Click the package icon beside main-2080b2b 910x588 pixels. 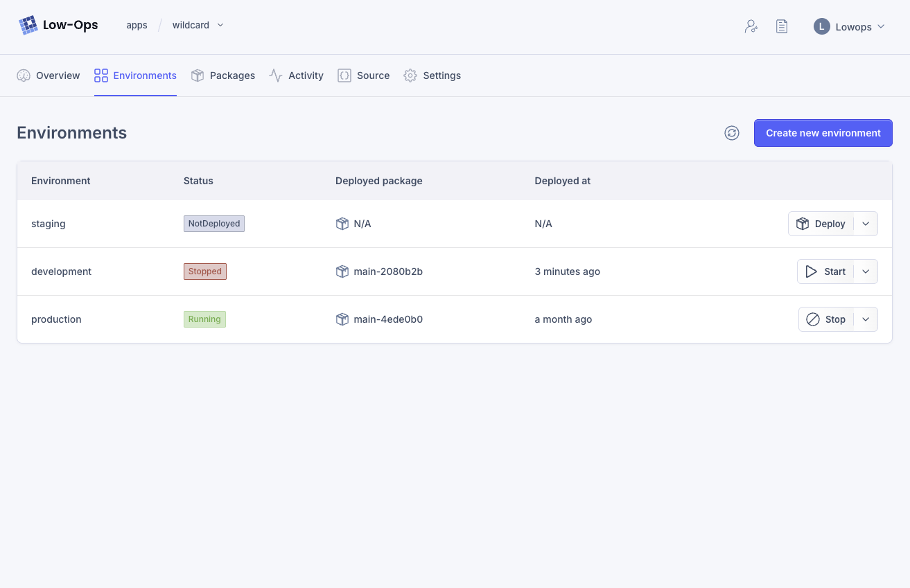click(x=342, y=271)
